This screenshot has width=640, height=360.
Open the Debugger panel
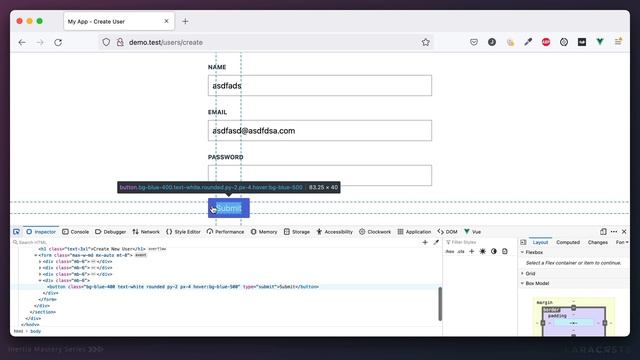click(x=111, y=231)
